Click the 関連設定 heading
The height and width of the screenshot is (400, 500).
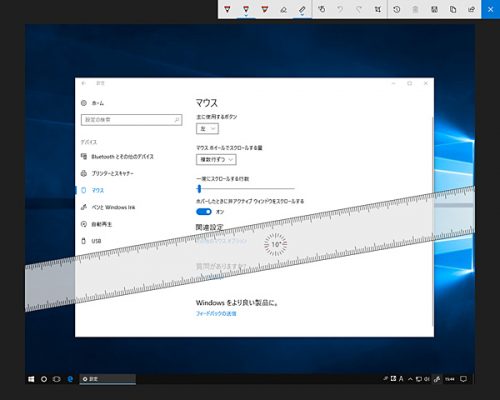pos(209,227)
